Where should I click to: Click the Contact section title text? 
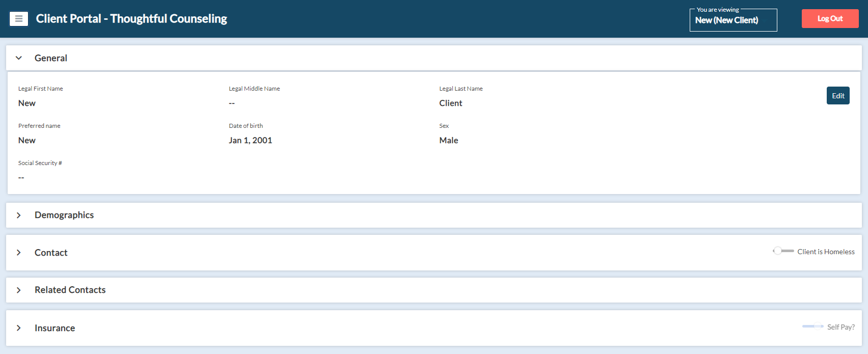(x=51, y=253)
